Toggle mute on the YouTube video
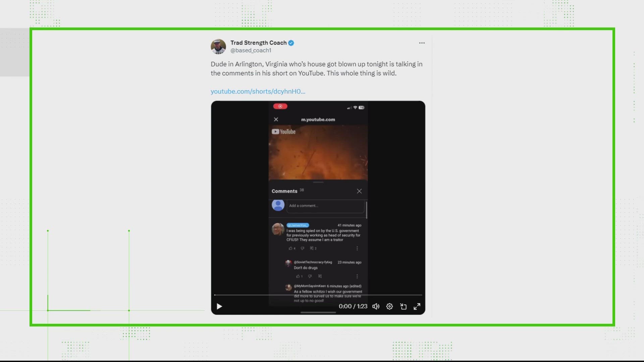644x362 pixels. click(x=375, y=306)
